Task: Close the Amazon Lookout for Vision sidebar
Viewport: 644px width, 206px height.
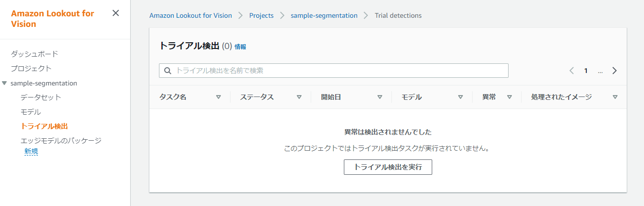Action: tap(116, 13)
